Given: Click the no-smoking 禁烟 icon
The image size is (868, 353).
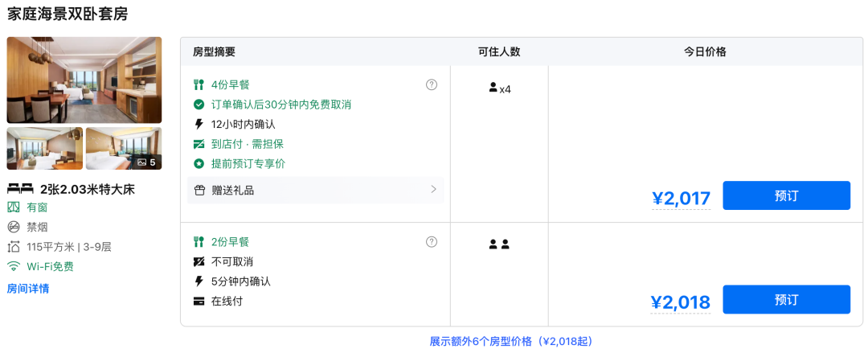Looking at the screenshot, I should tap(14, 227).
